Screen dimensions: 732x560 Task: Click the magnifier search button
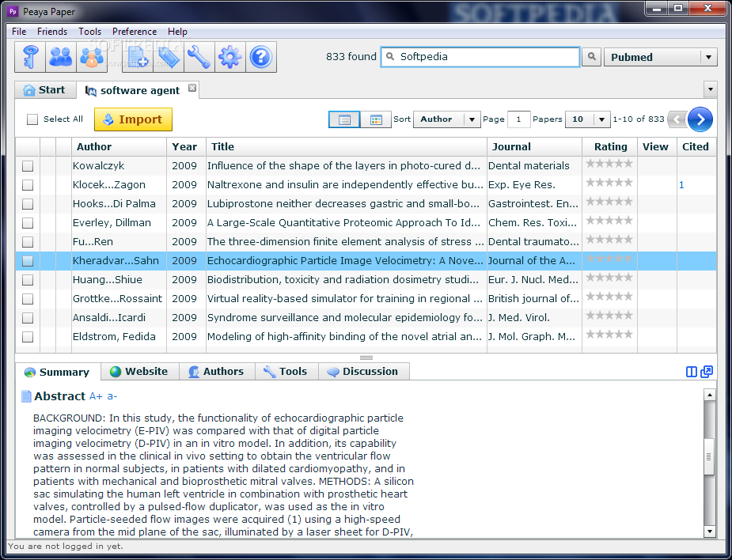(591, 57)
